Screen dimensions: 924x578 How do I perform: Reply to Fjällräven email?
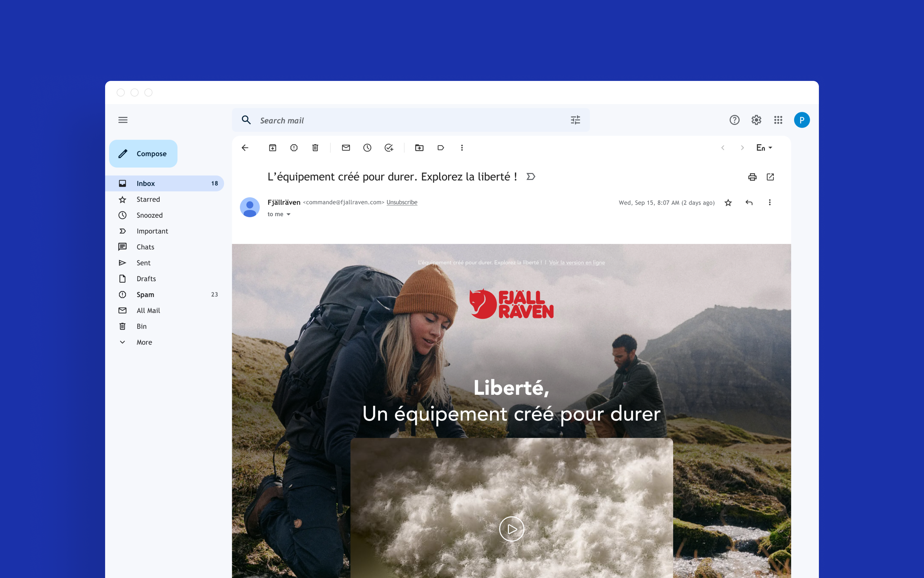pos(749,202)
